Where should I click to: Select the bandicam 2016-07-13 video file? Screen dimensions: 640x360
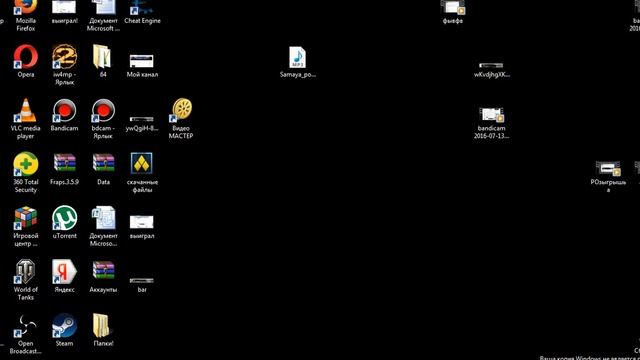(x=491, y=123)
